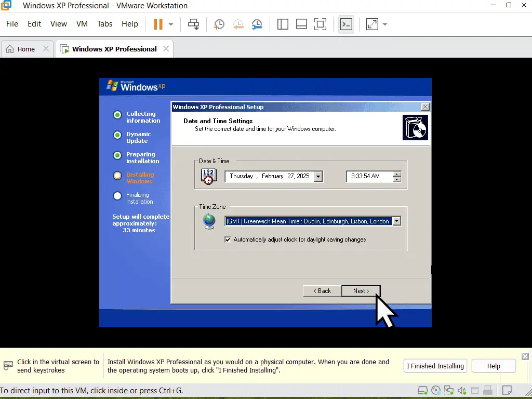Open the date picker dropdown arrow
The width and height of the screenshot is (532, 399).
click(318, 176)
